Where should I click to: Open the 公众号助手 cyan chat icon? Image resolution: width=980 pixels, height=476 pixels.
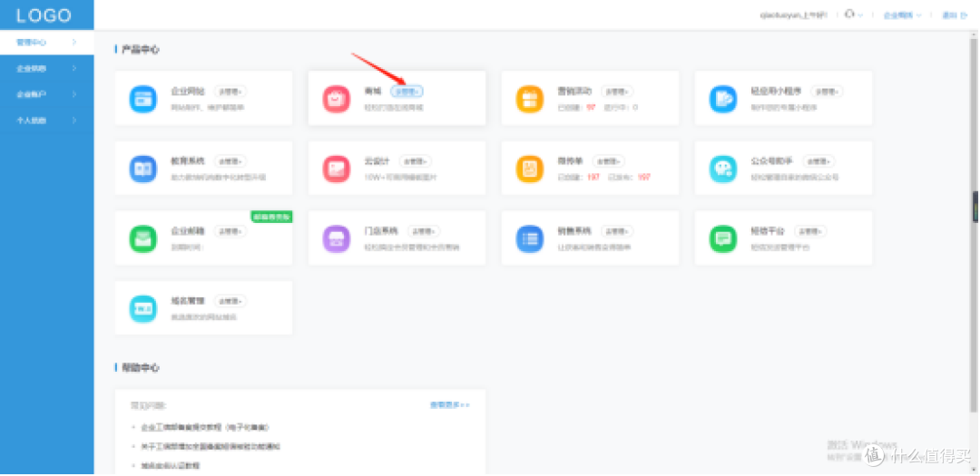coord(723,169)
